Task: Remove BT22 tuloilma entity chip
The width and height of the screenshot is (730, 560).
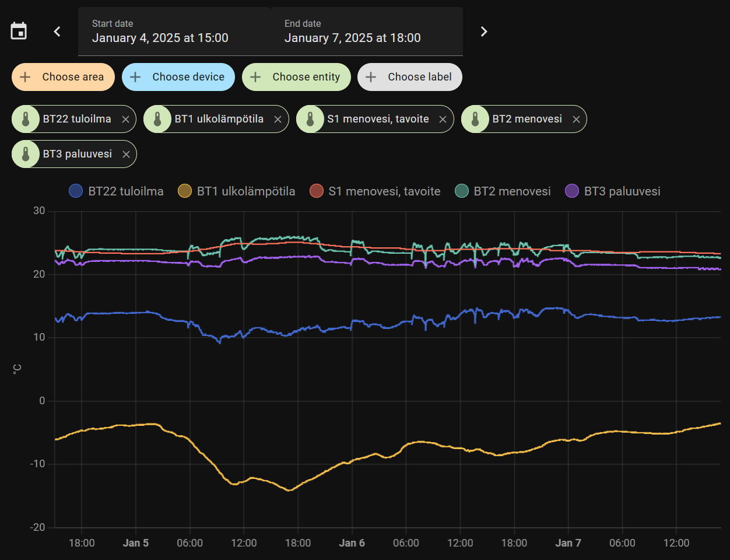Action: coord(125,119)
